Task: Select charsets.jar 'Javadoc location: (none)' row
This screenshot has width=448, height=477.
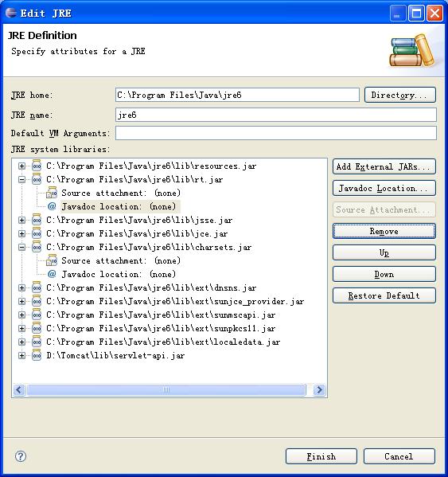Action: click(119, 274)
